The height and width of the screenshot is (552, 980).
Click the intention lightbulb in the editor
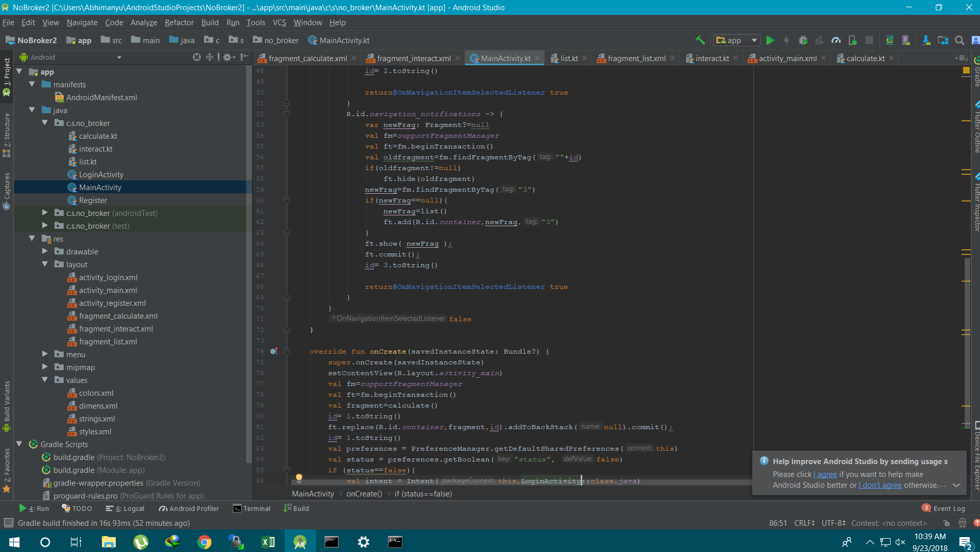[x=299, y=478]
